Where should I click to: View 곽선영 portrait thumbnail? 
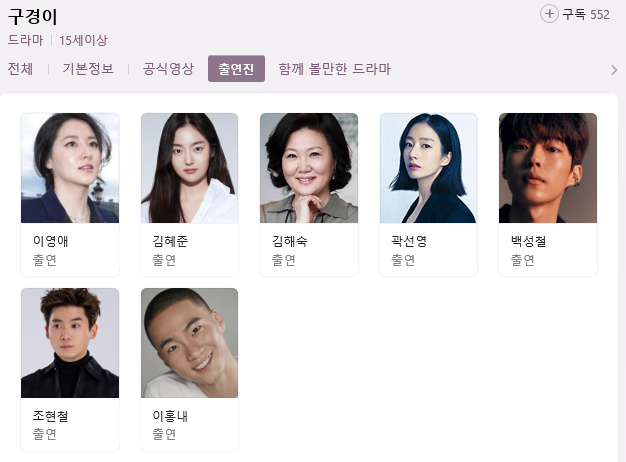tap(428, 168)
